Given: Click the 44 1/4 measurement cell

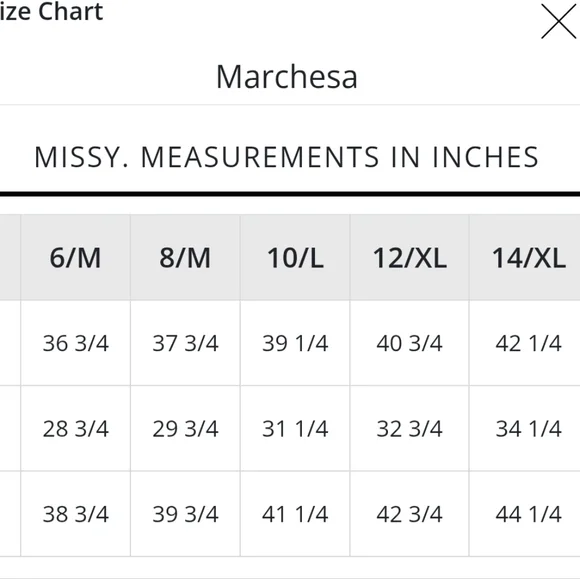Looking at the screenshot, I should [x=525, y=514].
